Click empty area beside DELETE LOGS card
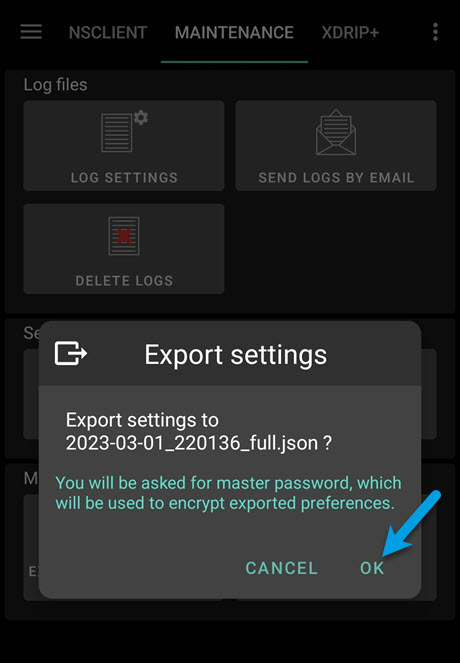This screenshot has height=663, width=460. pyautogui.click(x=336, y=249)
